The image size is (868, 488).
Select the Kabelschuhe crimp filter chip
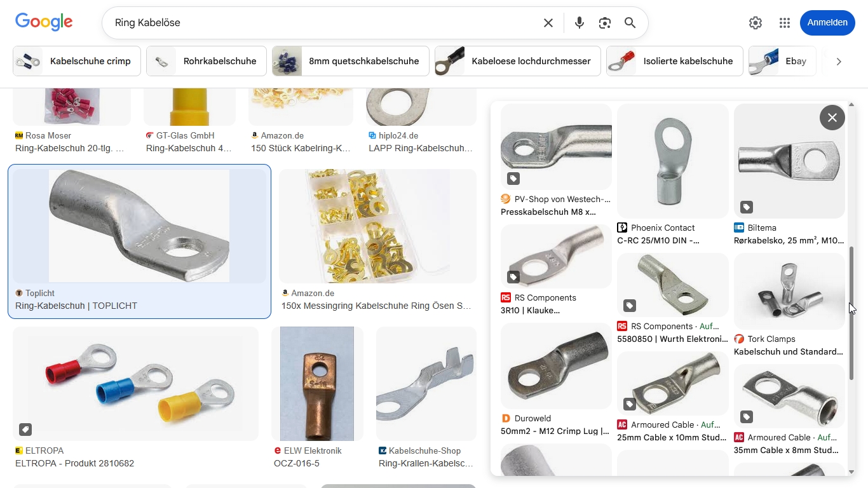pyautogui.click(x=77, y=61)
